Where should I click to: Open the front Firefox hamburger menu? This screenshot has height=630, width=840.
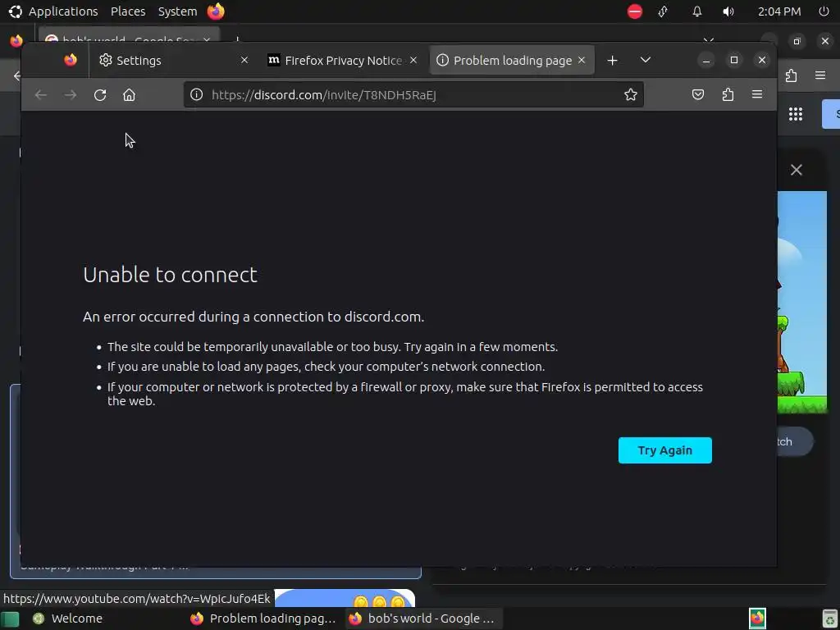pos(757,95)
